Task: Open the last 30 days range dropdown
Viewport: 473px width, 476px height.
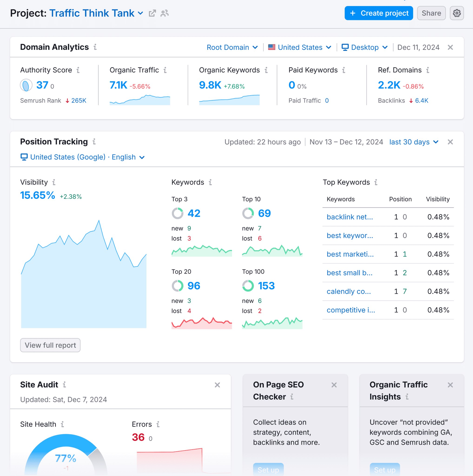Action: 414,142
